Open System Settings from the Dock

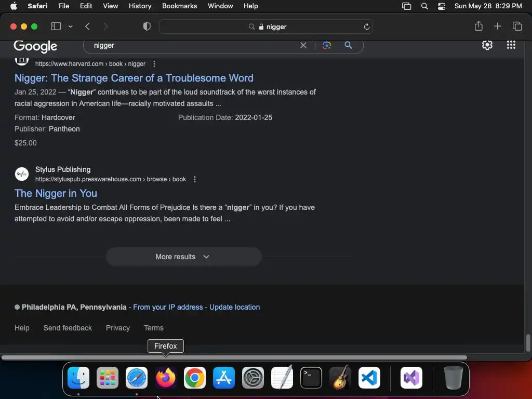pyautogui.click(x=253, y=378)
